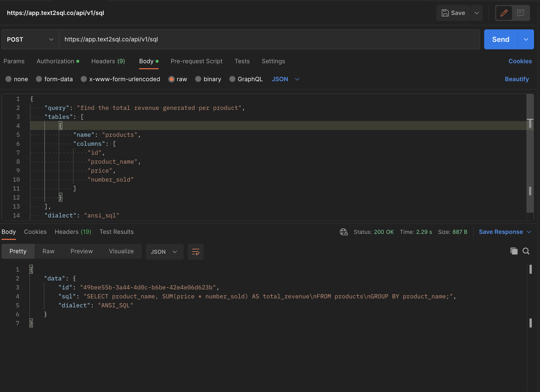The width and height of the screenshot is (540, 392).
Task: Open the Save options dropdown arrow
Action: [476, 13]
